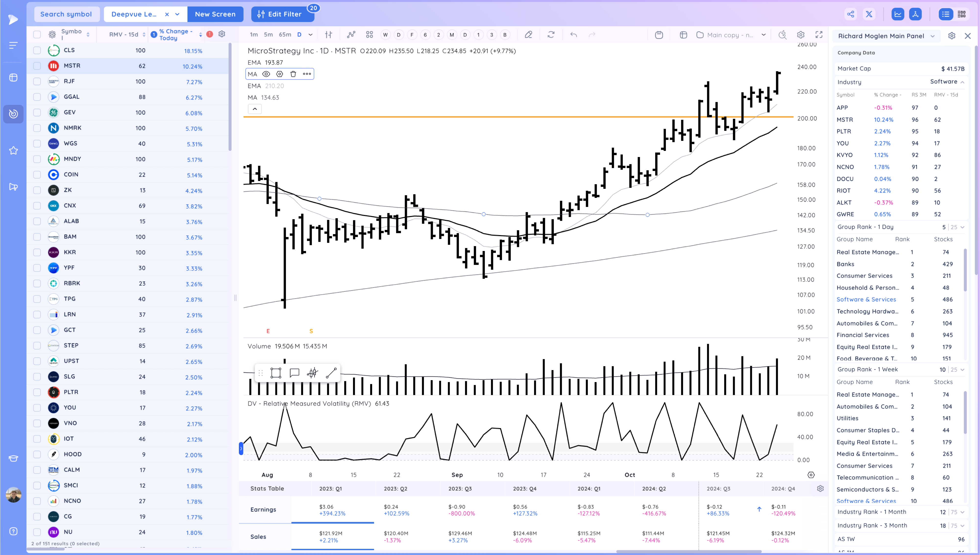Expand the Group Rank - 1 Week section
The height and width of the screenshot is (555, 980).
962,369
